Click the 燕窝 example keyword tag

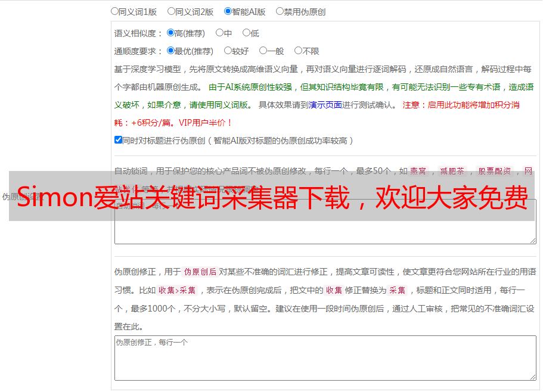click(x=418, y=171)
